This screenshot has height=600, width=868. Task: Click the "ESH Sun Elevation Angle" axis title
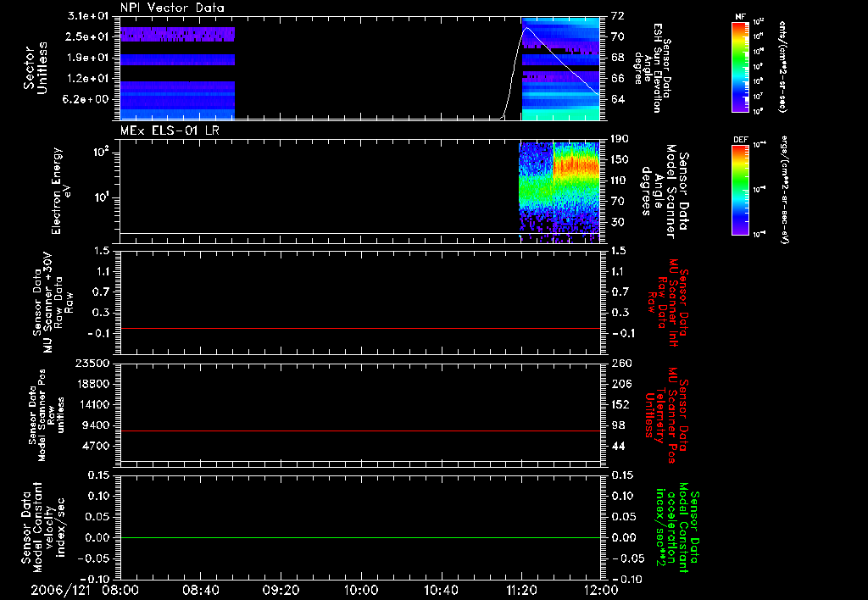652,68
